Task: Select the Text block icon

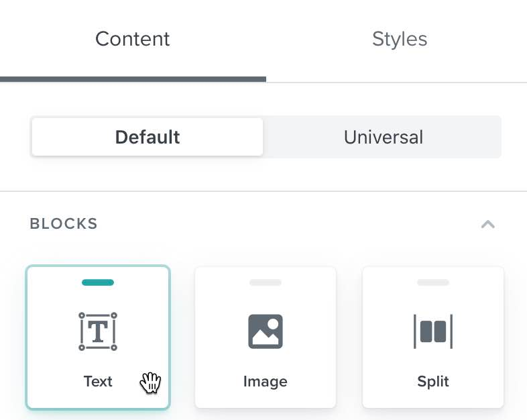Action: pyautogui.click(x=98, y=331)
